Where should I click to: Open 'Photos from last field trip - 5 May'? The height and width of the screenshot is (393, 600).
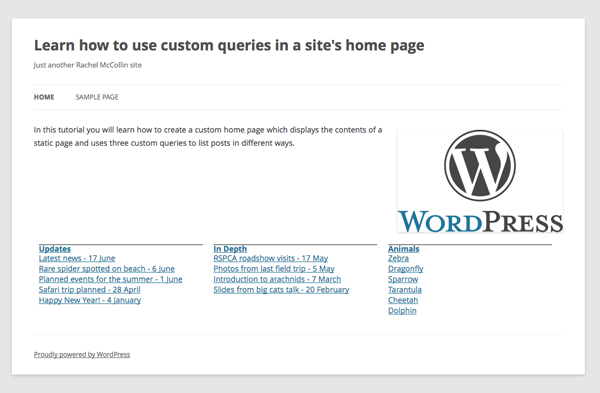pos(274,269)
